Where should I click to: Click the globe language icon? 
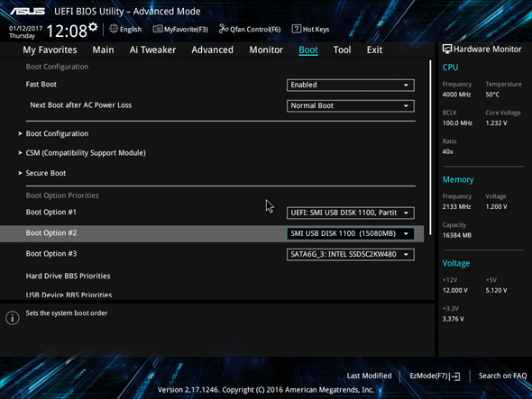click(x=114, y=29)
